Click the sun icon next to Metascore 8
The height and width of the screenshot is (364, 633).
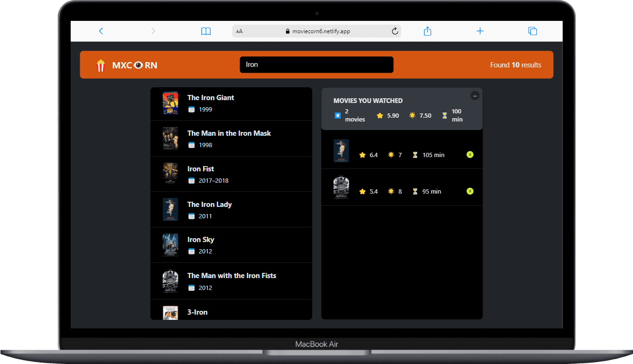pyautogui.click(x=392, y=191)
